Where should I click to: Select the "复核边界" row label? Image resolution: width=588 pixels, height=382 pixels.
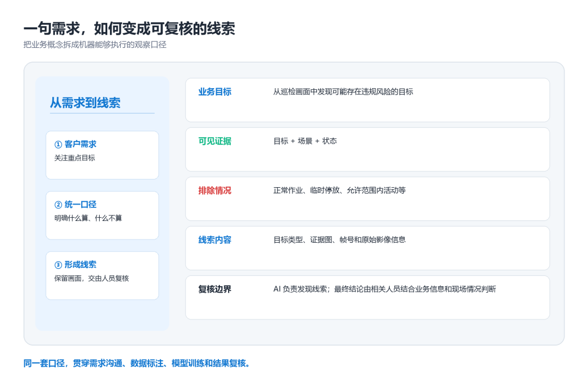click(215, 289)
